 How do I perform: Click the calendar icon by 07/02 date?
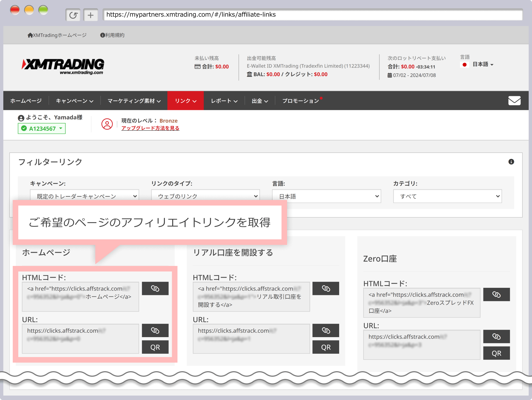(390, 75)
